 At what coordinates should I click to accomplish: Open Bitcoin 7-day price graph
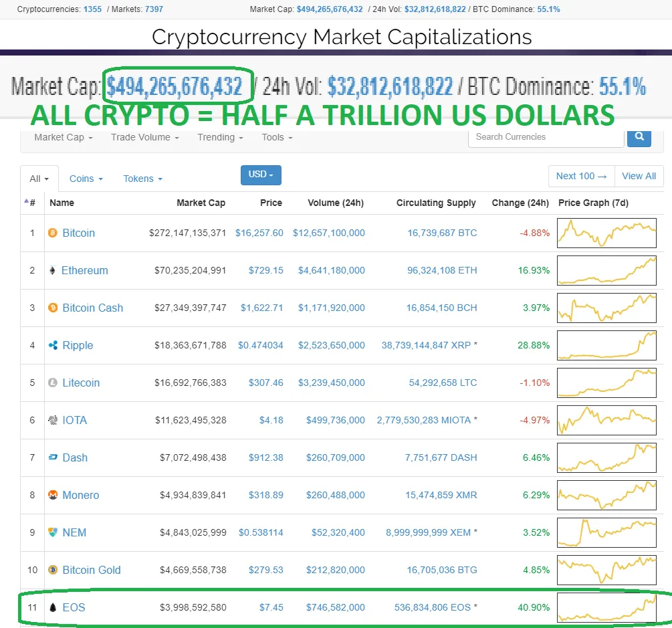[x=606, y=233]
